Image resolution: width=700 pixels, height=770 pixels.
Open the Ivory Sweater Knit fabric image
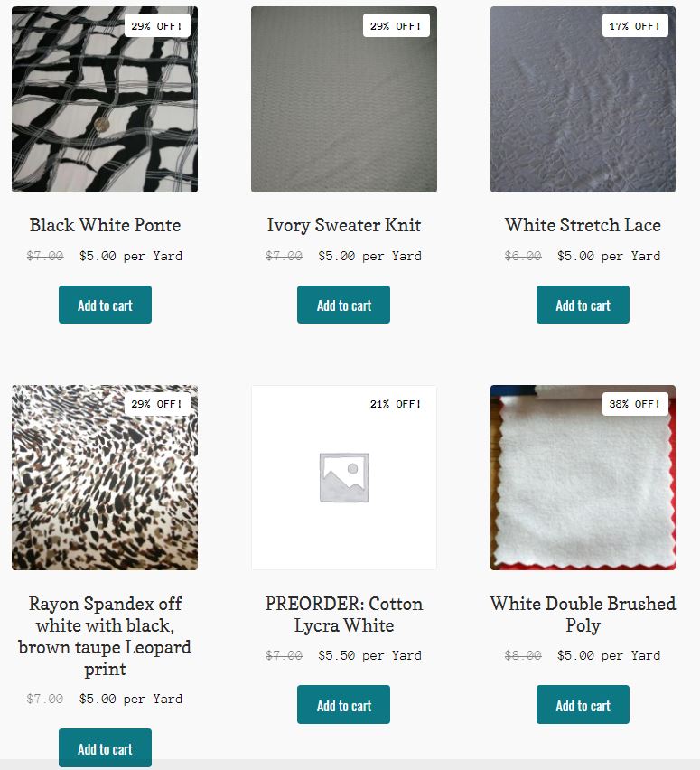point(343,99)
